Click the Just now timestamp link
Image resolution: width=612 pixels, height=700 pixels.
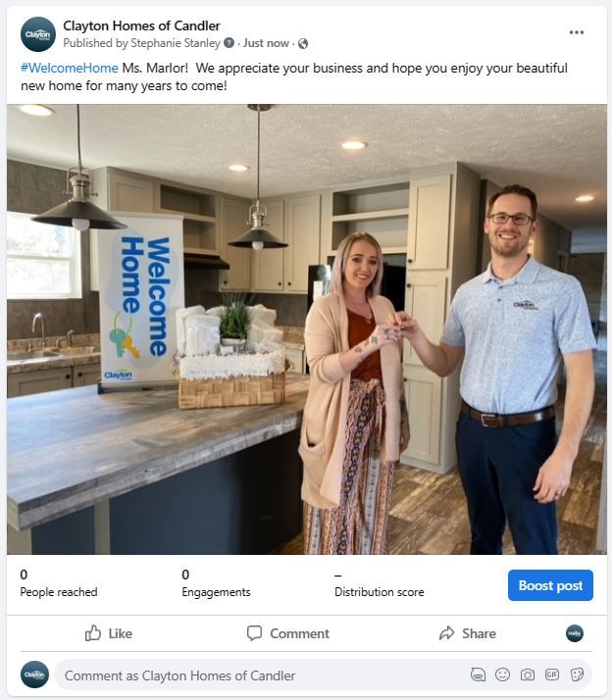266,43
